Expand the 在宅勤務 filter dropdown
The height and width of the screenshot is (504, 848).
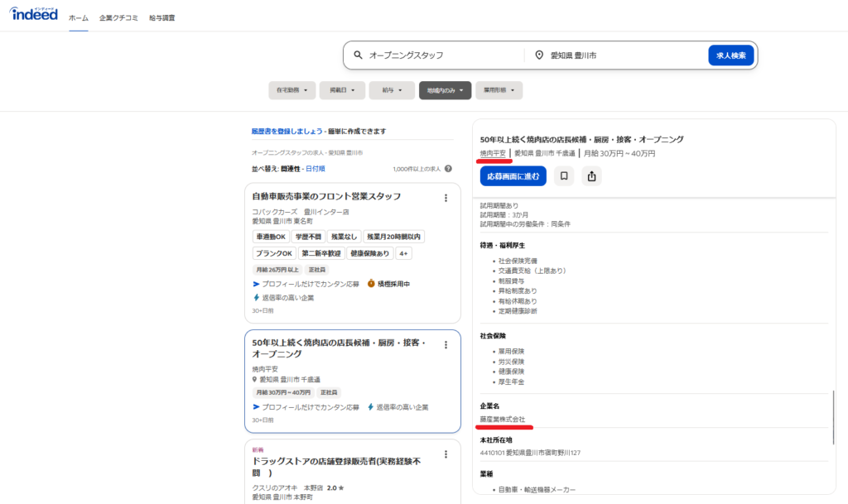(x=292, y=90)
